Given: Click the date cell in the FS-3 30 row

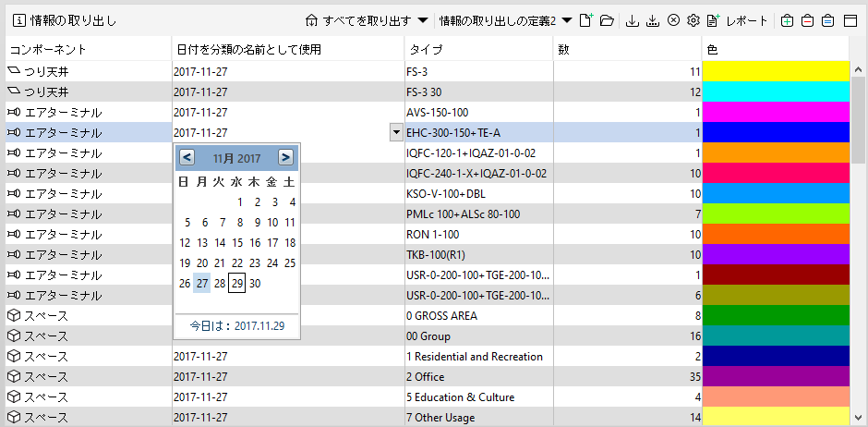Looking at the screenshot, I should [x=288, y=91].
